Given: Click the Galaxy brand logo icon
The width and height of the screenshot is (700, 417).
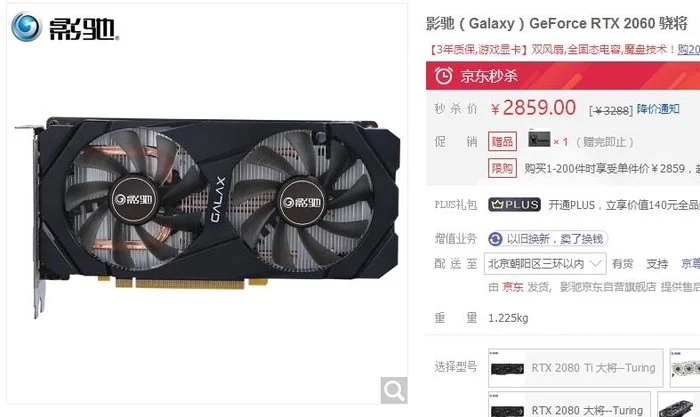Looking at the screenshot, I should (x=27, y=27).
